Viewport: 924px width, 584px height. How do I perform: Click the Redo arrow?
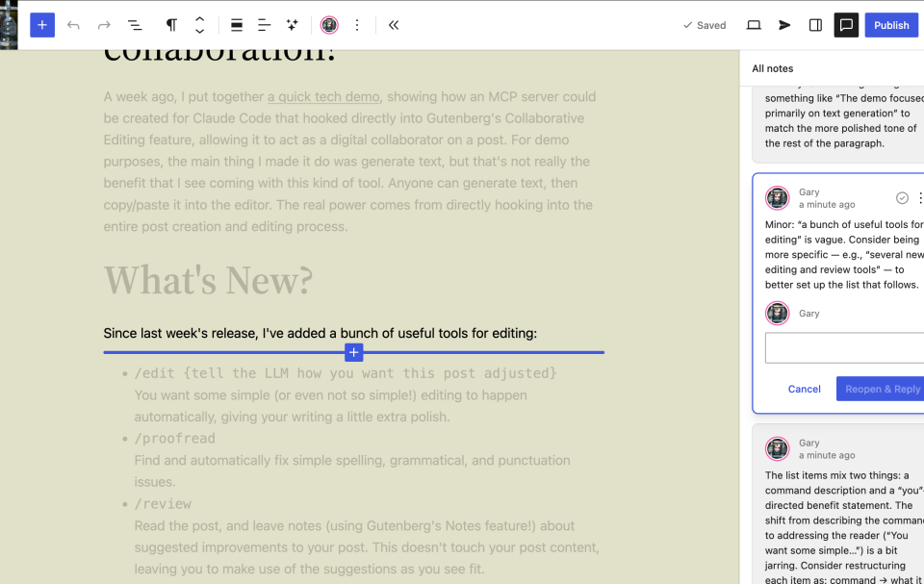coord(104,25)
